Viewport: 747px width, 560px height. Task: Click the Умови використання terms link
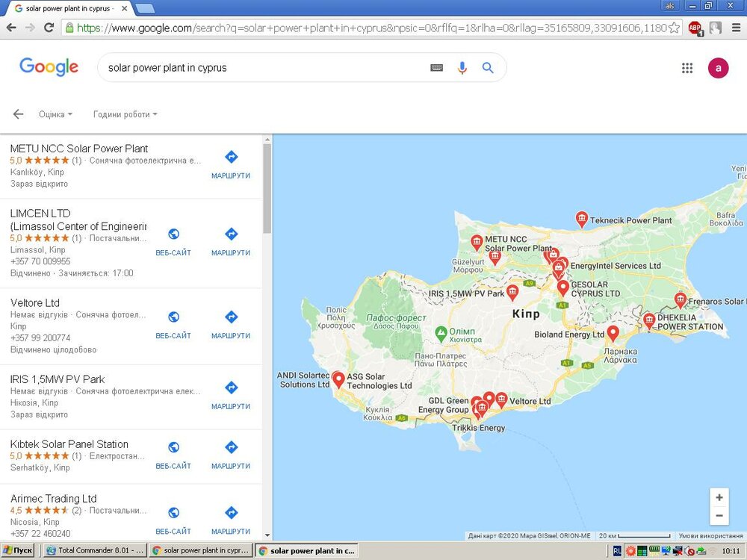711,535
